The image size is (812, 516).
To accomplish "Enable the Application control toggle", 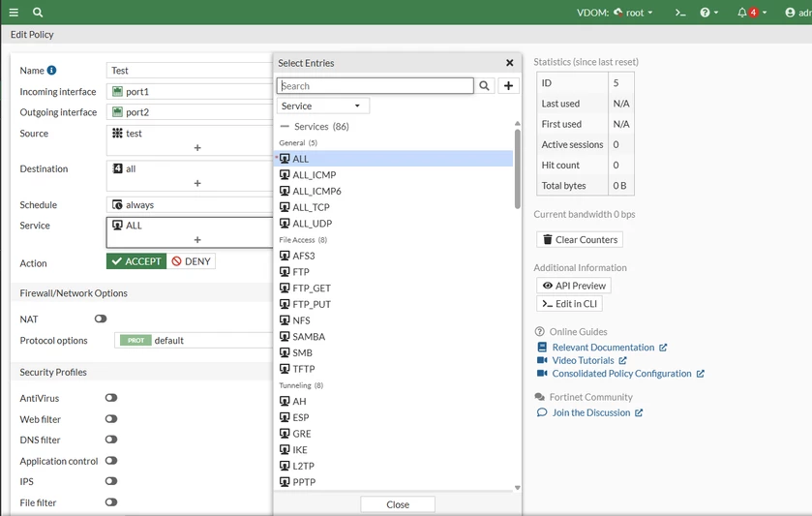I will (x=111, y=461).
